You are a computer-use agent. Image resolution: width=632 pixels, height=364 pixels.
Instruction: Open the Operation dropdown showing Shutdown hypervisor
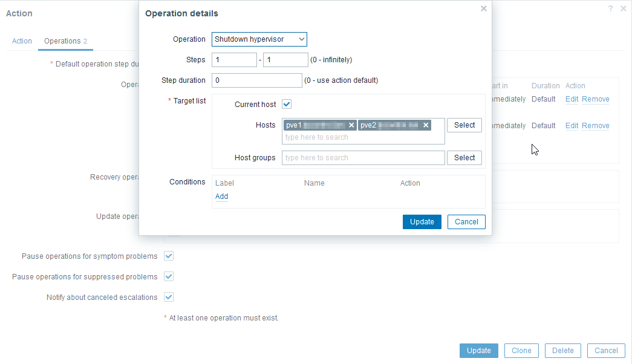click(259, 39)
